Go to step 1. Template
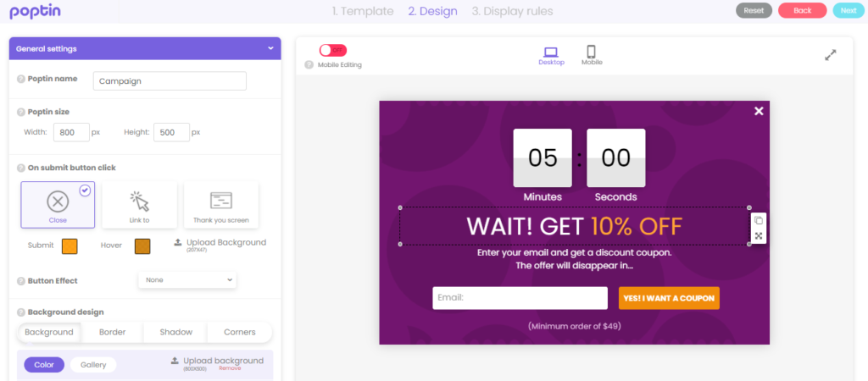Viewport: 868px width, 381px height. [363, 11]
